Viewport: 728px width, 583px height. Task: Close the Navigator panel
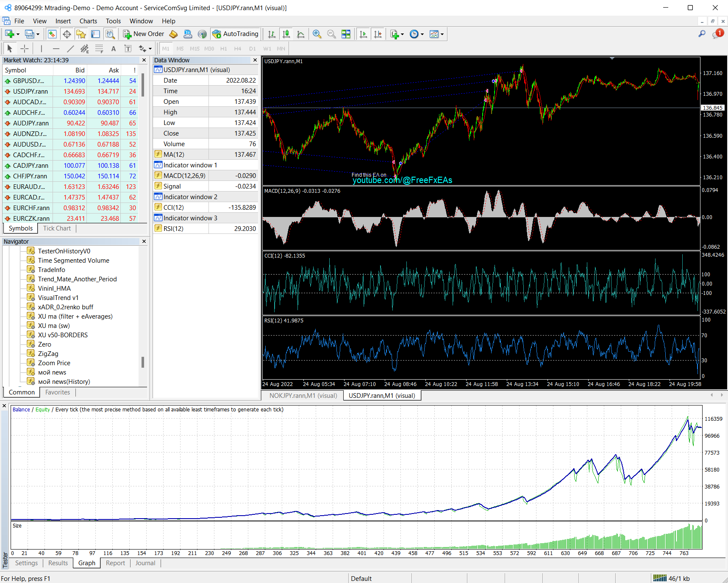click(x=144, y=242)
